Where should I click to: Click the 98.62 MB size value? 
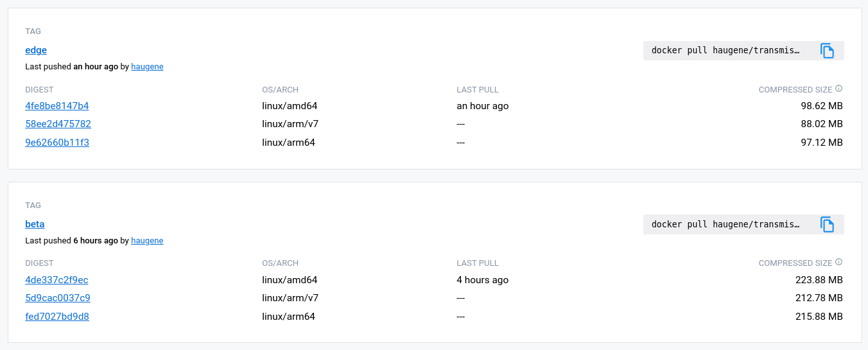[822, 106]
